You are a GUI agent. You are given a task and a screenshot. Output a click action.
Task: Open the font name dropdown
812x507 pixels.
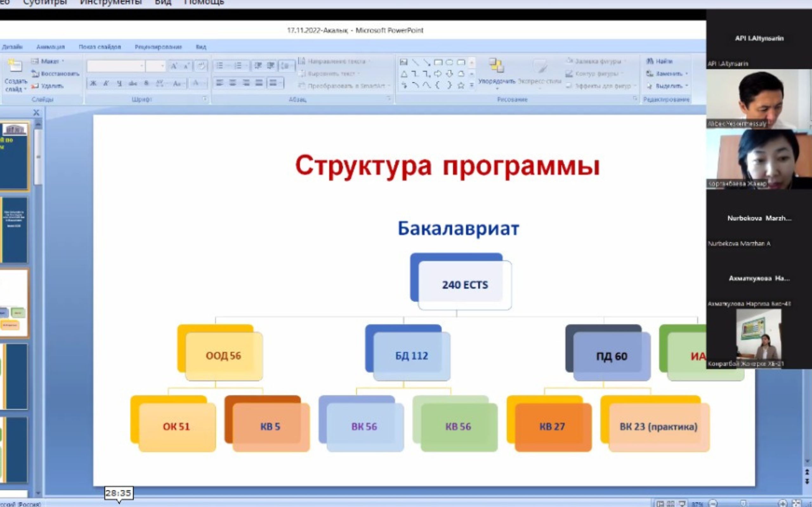142,66
